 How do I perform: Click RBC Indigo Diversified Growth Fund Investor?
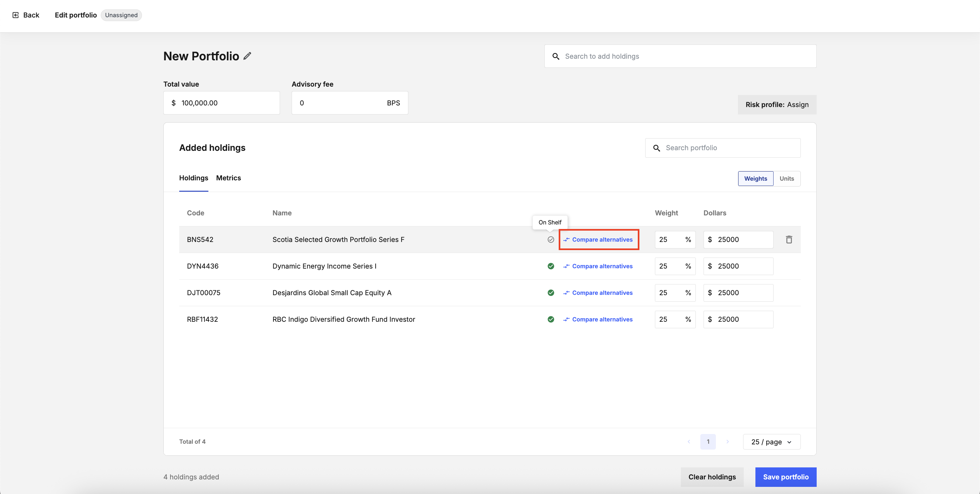tap(344, 319)
